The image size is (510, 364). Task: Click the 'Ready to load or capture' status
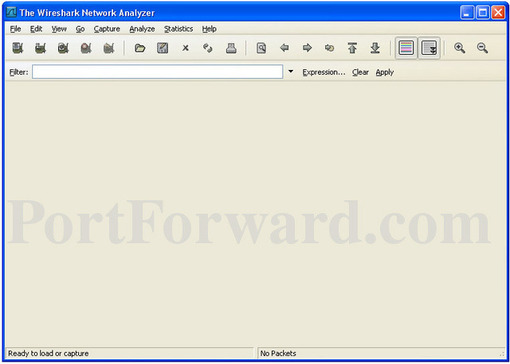click(x=48, y=353)
